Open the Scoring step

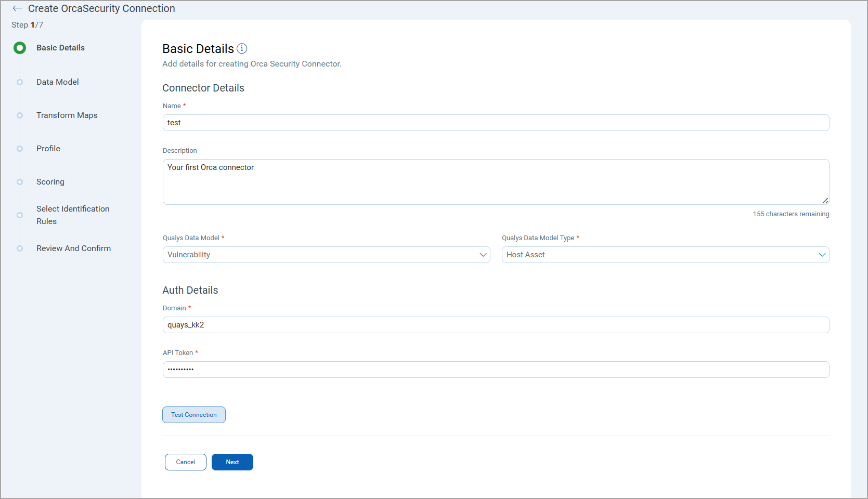[50, 182]
